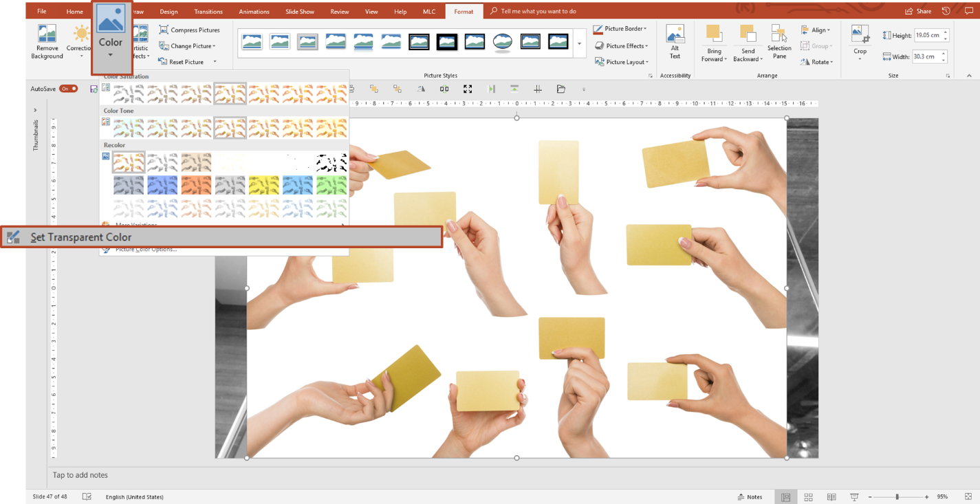Click the Crop picture tool
Viewport: 980px width, 504px height.
[860, 43]
